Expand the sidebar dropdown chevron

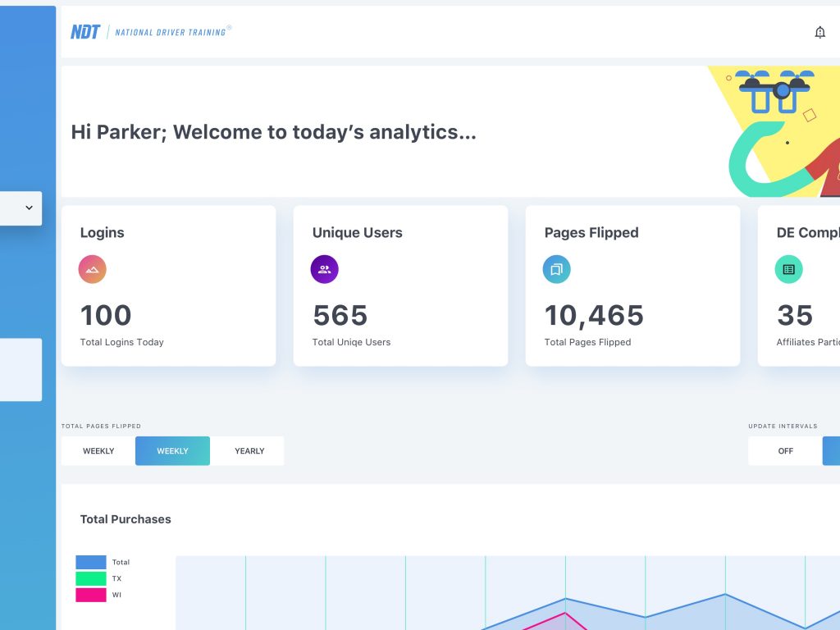pos(29,208)
